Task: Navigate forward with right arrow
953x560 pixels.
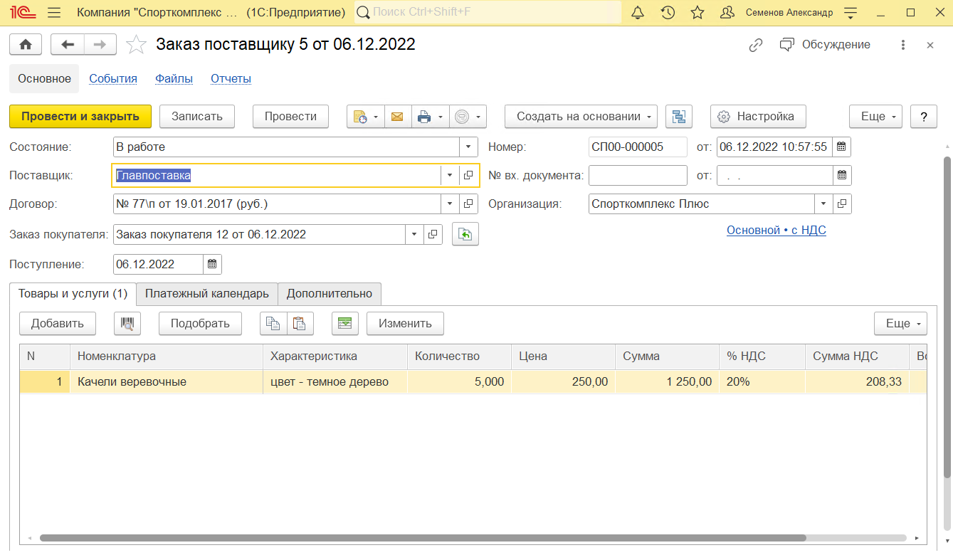Action: pos(100,44)
